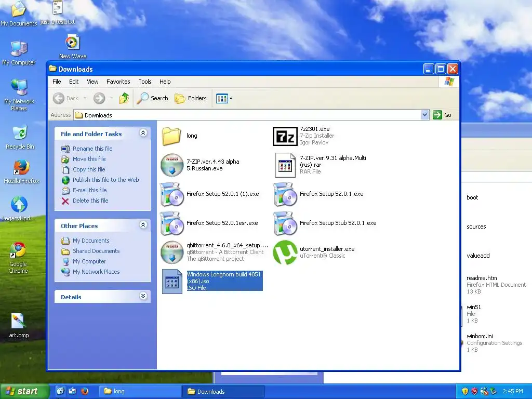Click the Forward navigation arrow
The height and width of the screenshot is (399, 532).
99,98
